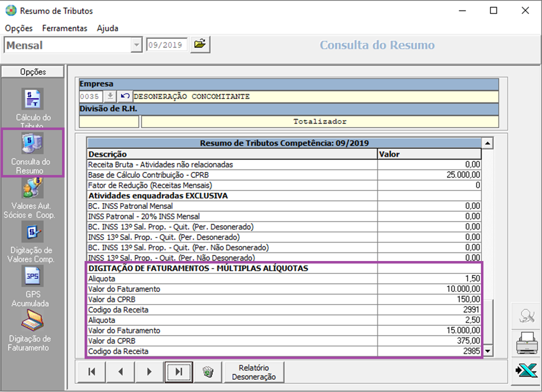Click the Resumo de Tributos app icon
542x392 pixels.
click(x=11, y=10)
